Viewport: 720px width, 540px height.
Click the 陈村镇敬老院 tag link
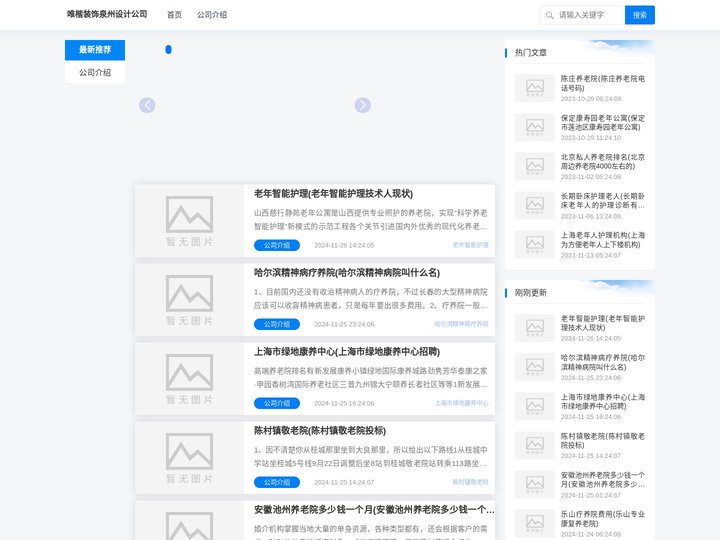click(470, 482)
